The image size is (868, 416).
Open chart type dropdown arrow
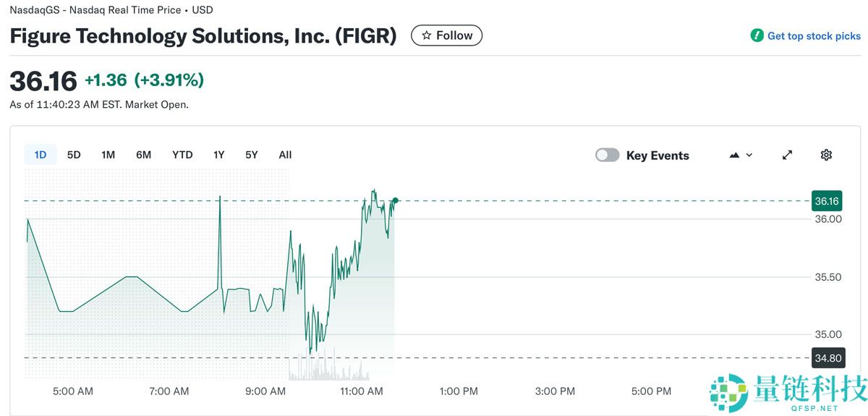tap(749, 155)
